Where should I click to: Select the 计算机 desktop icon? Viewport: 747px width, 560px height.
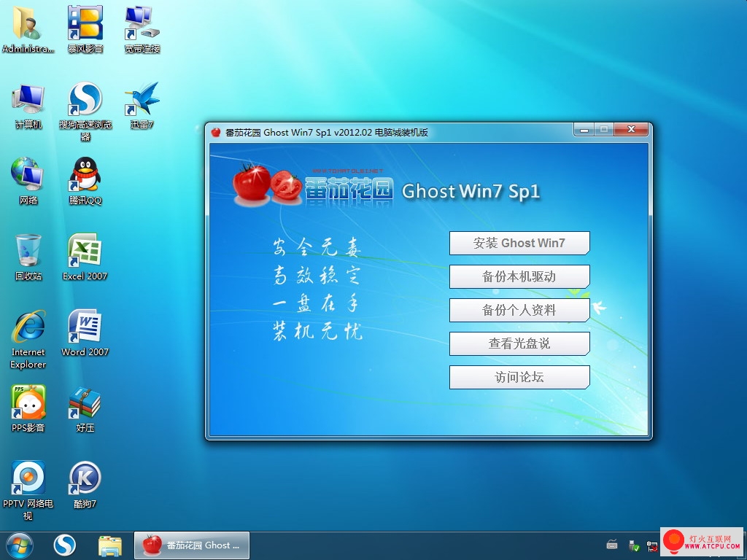pos(28,106)
